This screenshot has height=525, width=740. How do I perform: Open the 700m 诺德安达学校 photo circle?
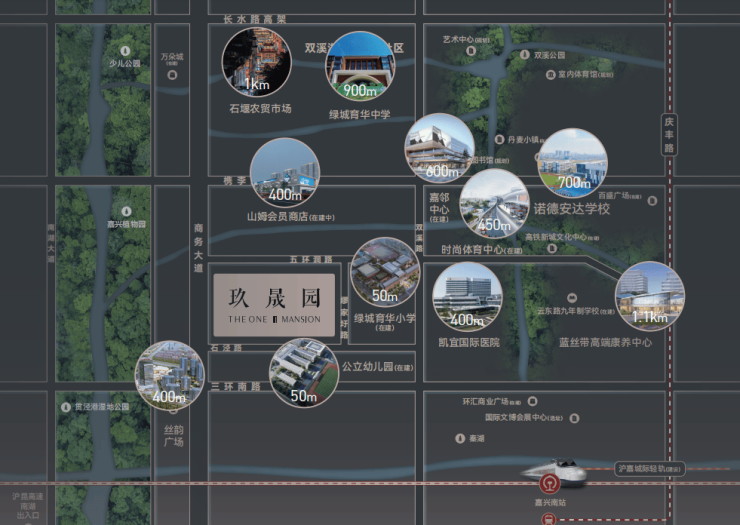pyautogui.click(x=572, y=163)
